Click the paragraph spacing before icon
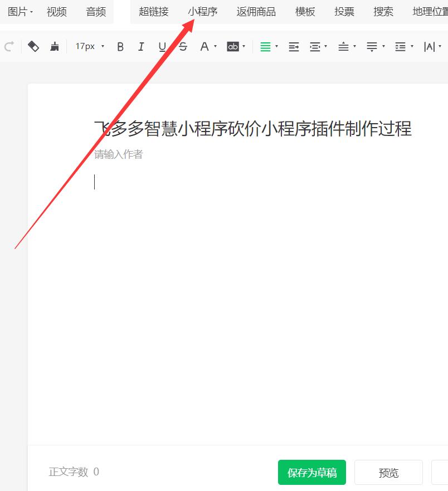This screenshot has height=491, width=448. coord(344,47)
